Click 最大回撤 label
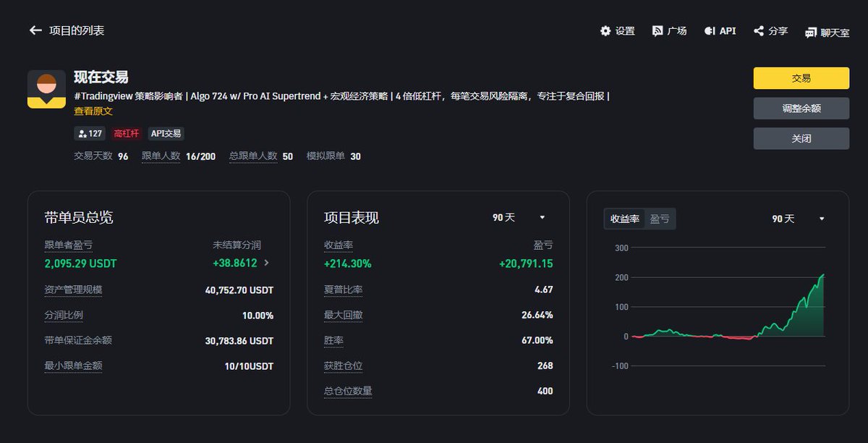The height and width of the screenshot is (443, 868). (x=344, y=316)
